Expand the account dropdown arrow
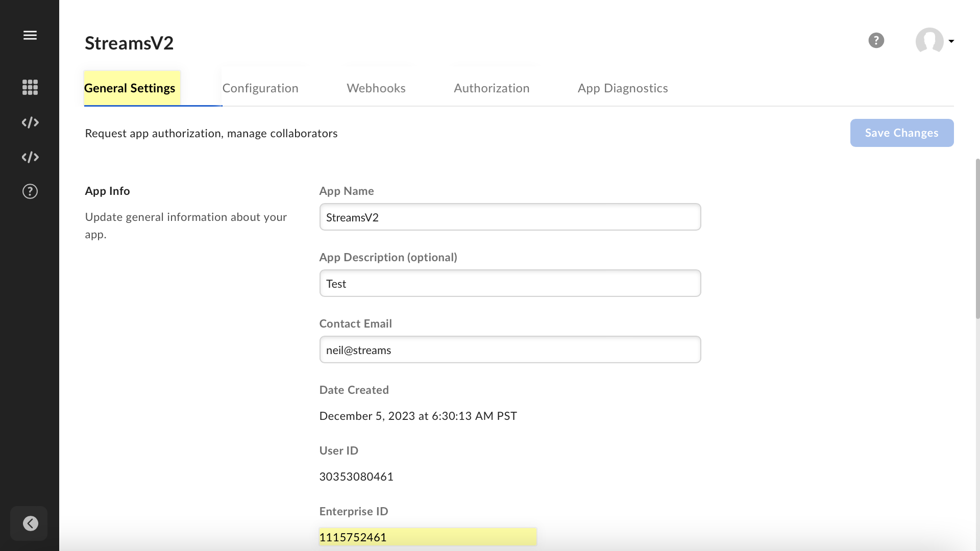Screen dimensions: 980x551 951,41
